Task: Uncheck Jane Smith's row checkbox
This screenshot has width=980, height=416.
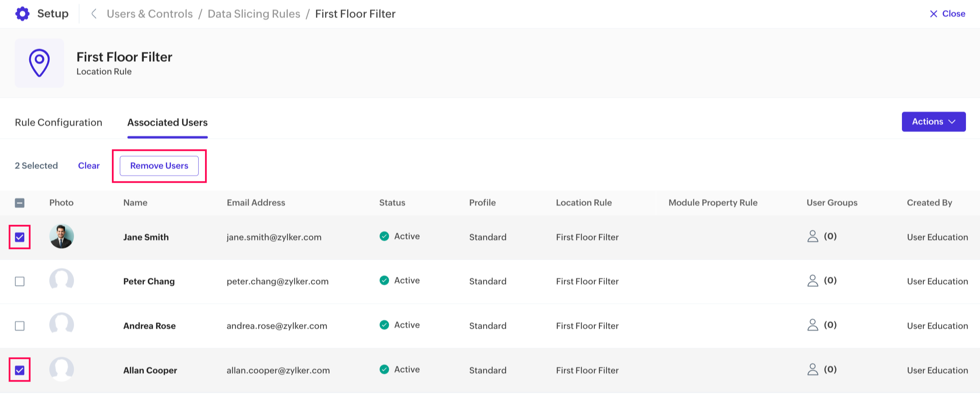Action: pos(20,237)
